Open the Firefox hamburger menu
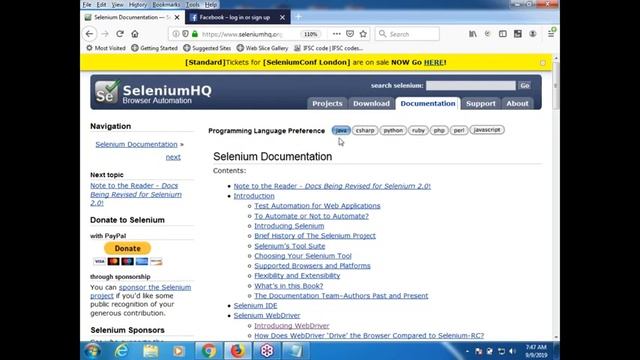 point(551,34)
